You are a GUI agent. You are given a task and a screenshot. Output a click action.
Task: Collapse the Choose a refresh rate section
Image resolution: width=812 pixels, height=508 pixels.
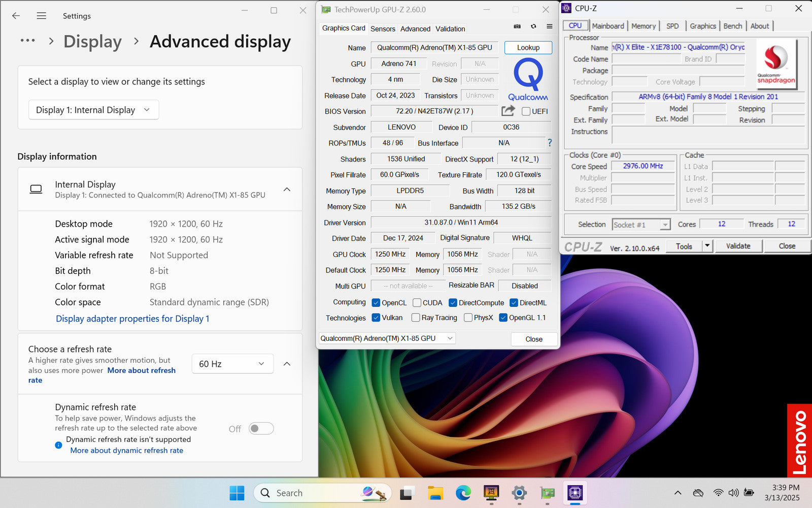click(x=287, y=364)
